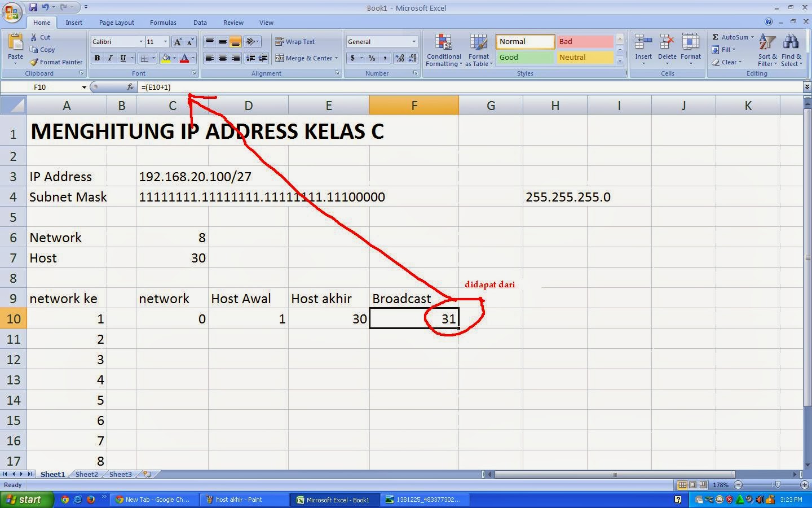
Task: Open Sort & Filter options
Action: click(x=767, y=50)
